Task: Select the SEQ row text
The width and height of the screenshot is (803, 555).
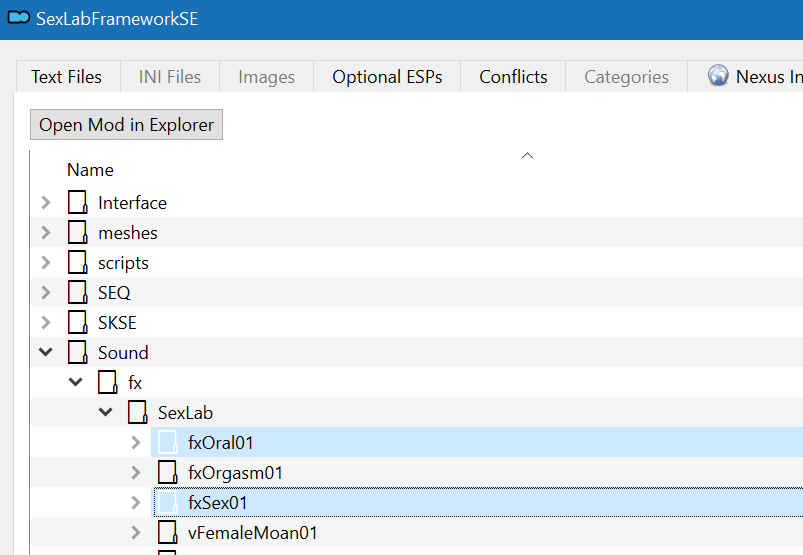Action: click(x=114, y=293)
